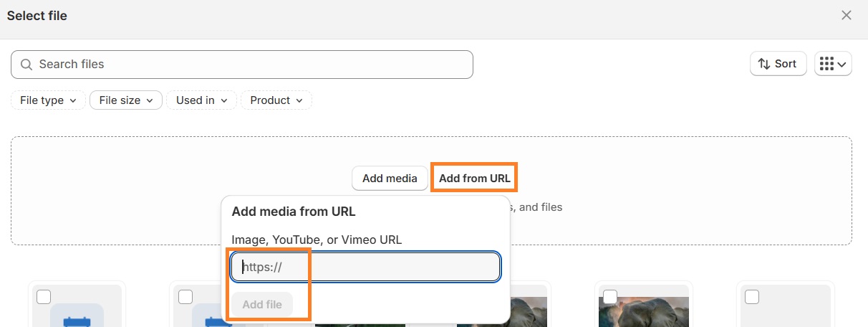The height and width of the screenshot is (327, 868).
Task: Expand the Product filter
Action: 276,100
